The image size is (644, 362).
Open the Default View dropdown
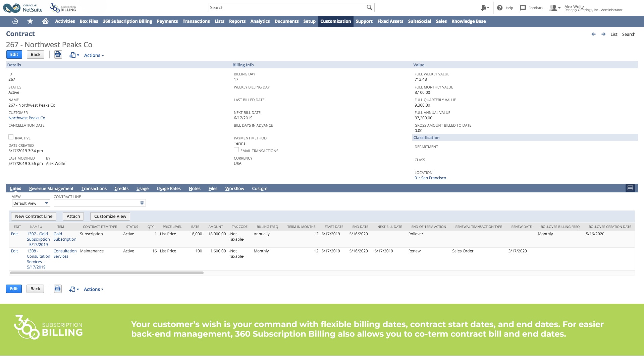tap(31, 203)
